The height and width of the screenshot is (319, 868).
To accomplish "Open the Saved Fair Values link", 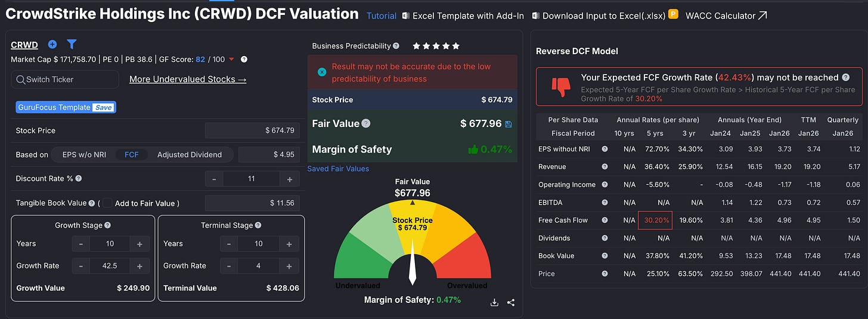I will click(x=338, y=169).
